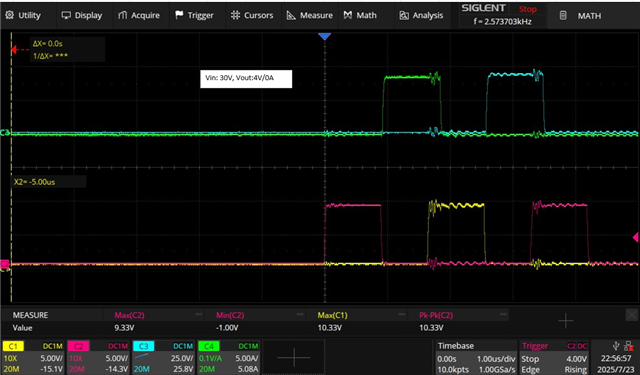Click the Max(C2) measurement header
640x375 pixels.
coord(129,315)
